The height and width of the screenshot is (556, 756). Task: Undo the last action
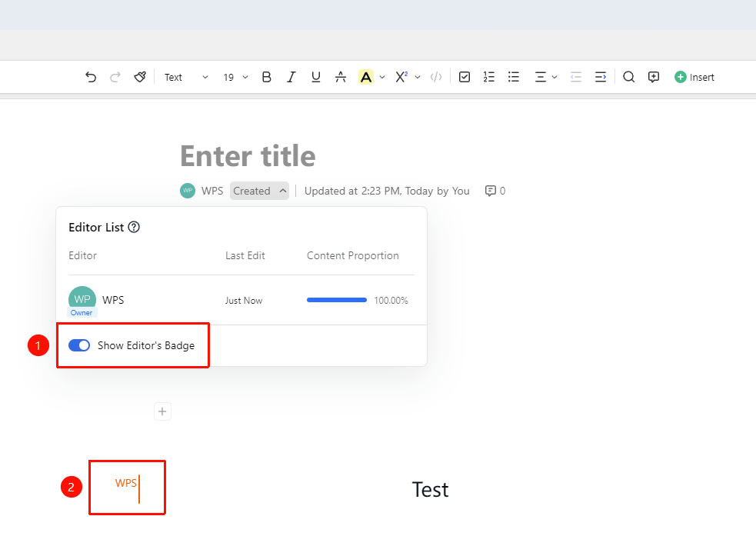(x=91, y=77)
